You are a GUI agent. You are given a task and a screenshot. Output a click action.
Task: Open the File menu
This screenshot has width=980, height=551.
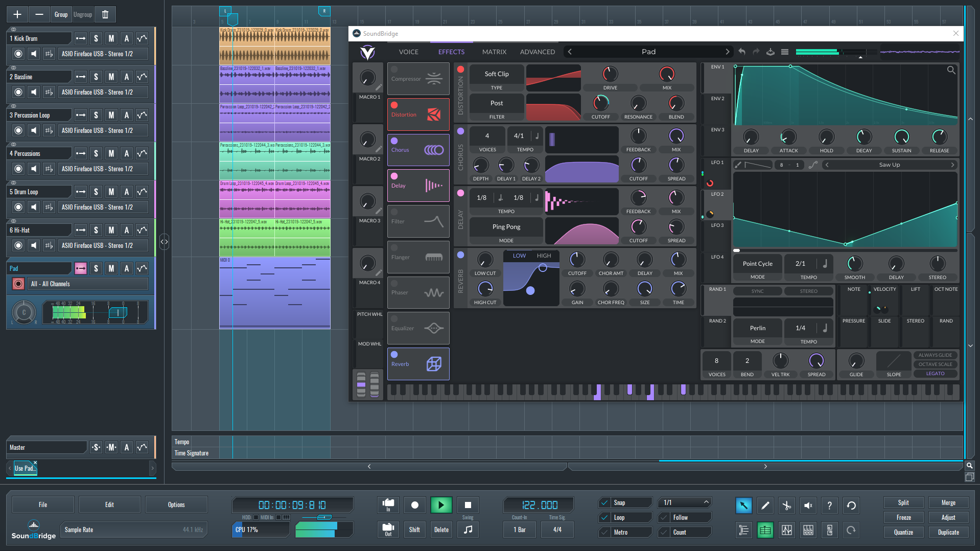(43, 504)
